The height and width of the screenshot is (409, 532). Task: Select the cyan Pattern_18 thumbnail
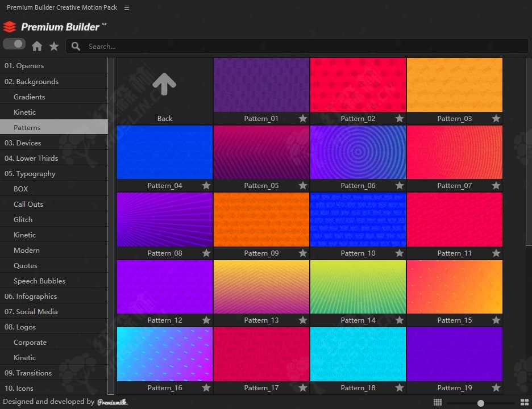358,354
